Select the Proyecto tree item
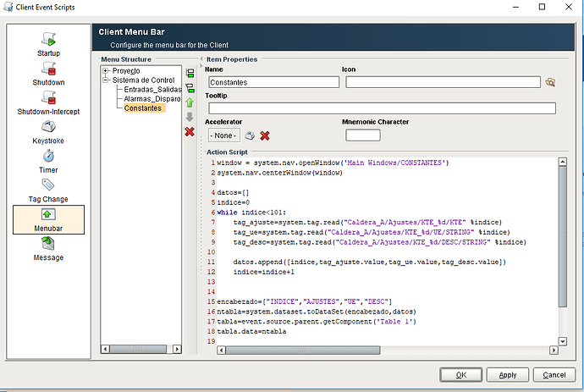This screenshot has width=584, height=392. click(x=126, y=71)
